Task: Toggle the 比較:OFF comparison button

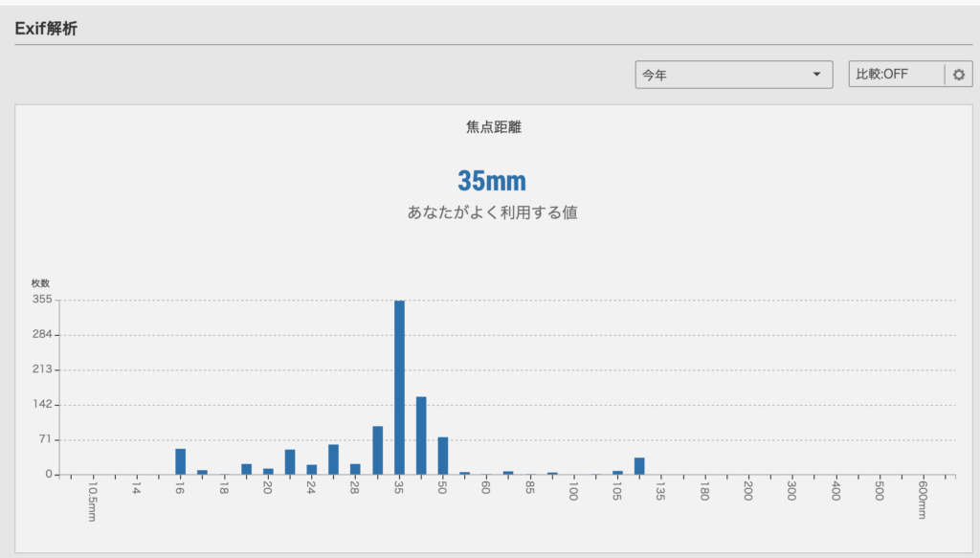Action: tap(896, 75)
